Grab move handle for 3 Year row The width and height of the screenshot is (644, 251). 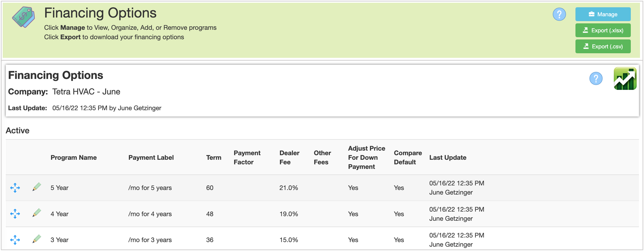click(15, 240)
